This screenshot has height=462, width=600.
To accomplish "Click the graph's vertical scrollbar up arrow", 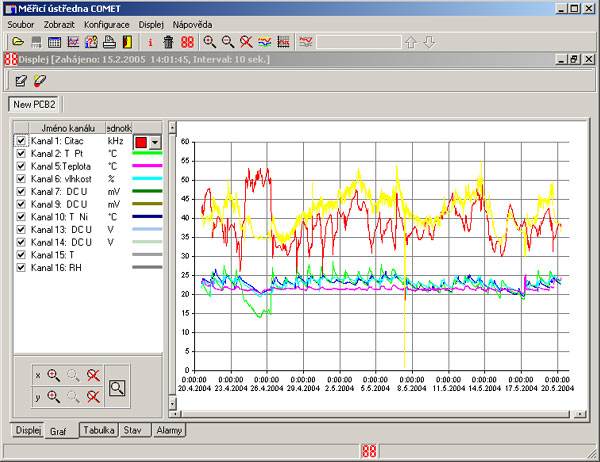I will pyautogui.click(x=174, y=129).
